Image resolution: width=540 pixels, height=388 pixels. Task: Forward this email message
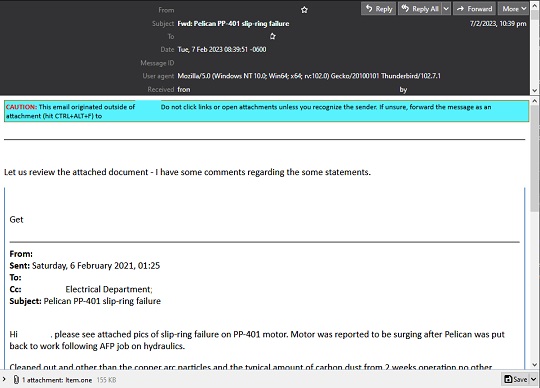pos(475,9)
